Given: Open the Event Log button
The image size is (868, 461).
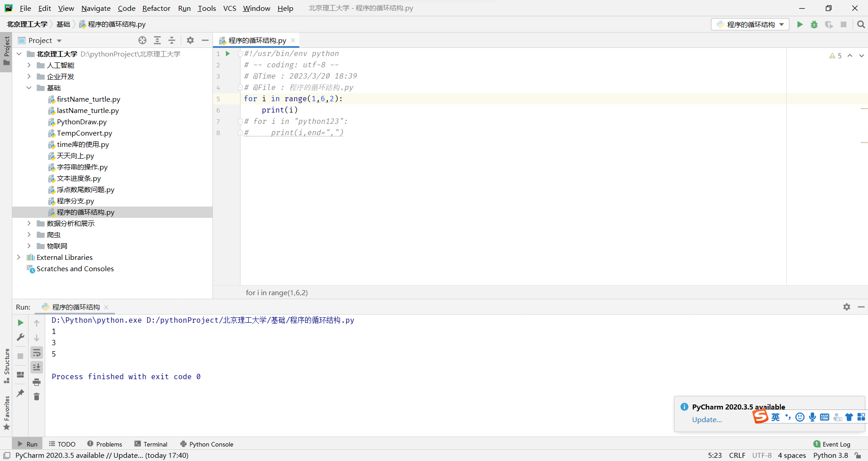Looking at the screenshot, I should pos(832,444).
